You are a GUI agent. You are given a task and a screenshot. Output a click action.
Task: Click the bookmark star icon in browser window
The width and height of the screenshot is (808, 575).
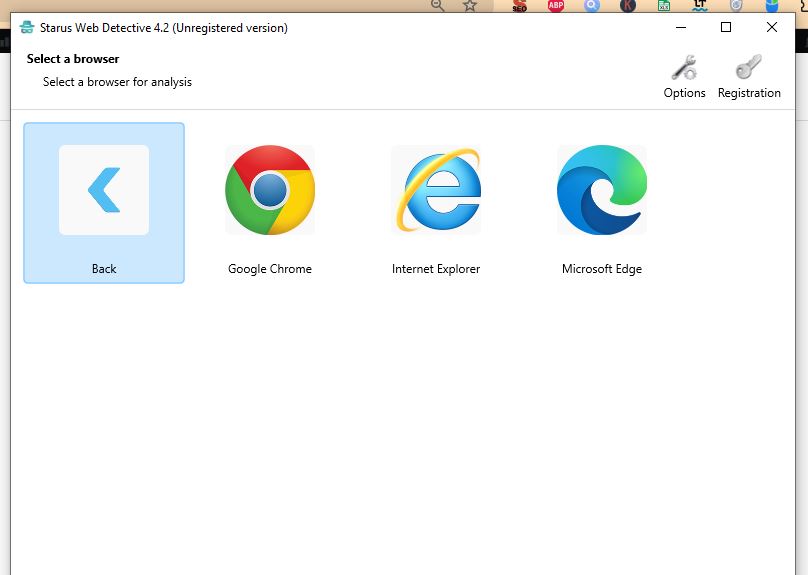tap(469, 6)
